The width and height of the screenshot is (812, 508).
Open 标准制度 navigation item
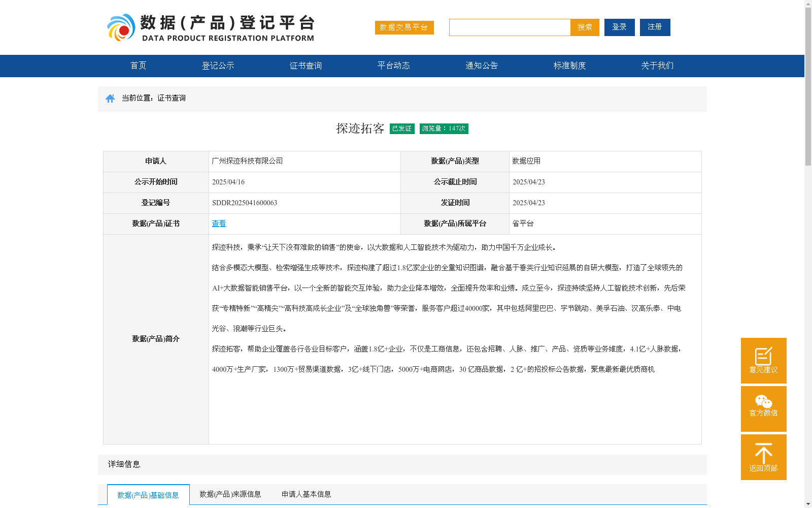click(569, 66)
